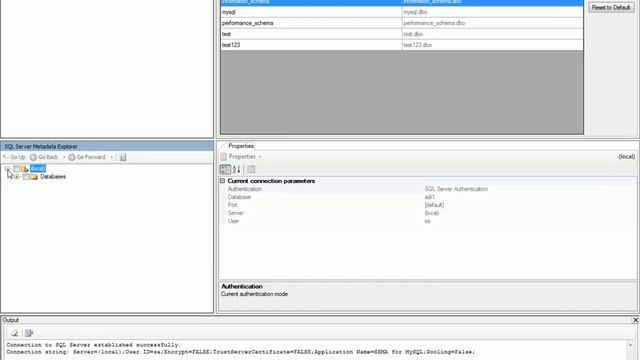Switch to the Properties tab
Image resolution: width=640 pixels, height=360 pixels.
[x=241, y=146]
